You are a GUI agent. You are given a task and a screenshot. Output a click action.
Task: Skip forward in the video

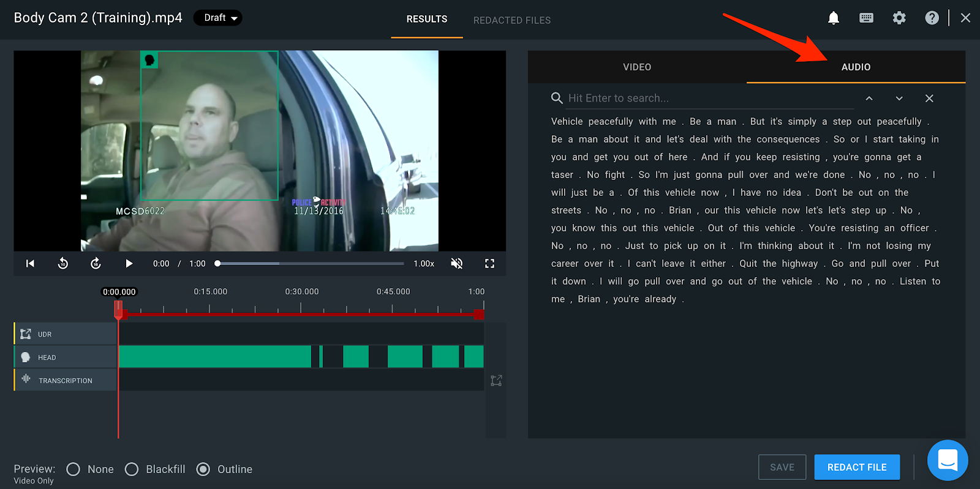coord(96,263)
